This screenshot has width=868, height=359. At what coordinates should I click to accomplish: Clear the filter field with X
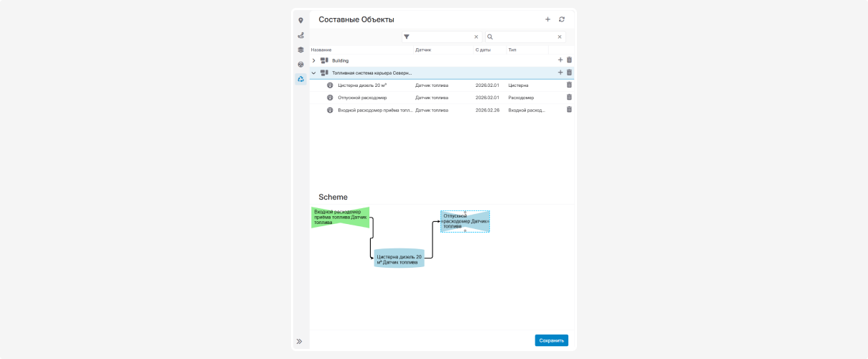pyautogui.click(x=476, y=37)
